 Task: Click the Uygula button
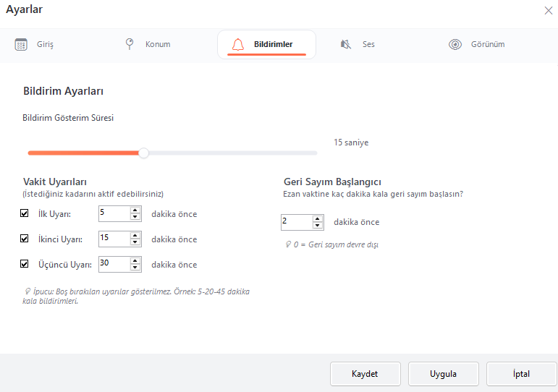(443, 374)
